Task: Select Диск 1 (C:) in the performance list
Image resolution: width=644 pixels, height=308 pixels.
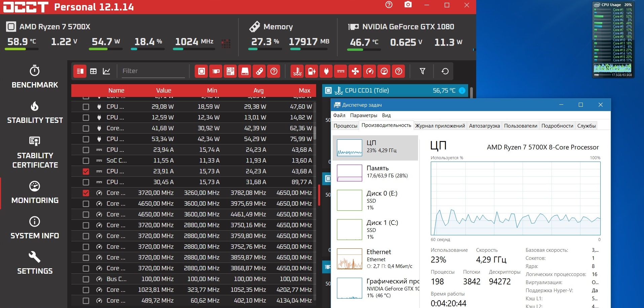Action: point(375,229)
